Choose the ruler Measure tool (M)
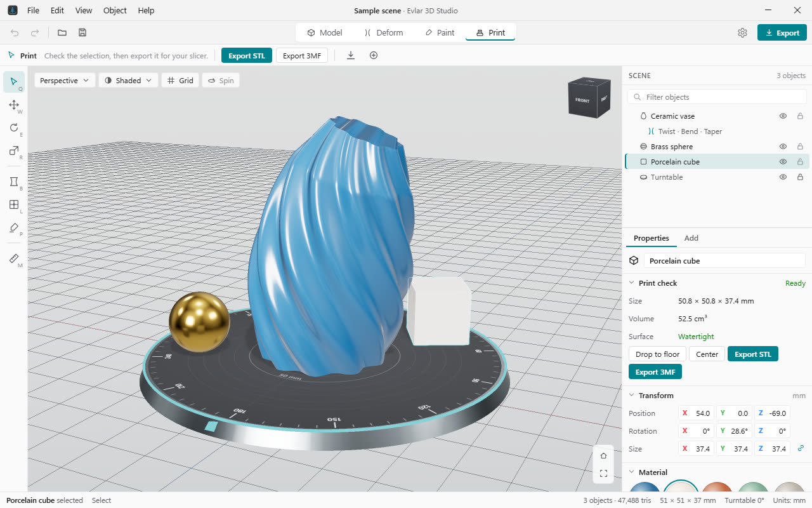 pyautogui.click(x=14, y=258)
